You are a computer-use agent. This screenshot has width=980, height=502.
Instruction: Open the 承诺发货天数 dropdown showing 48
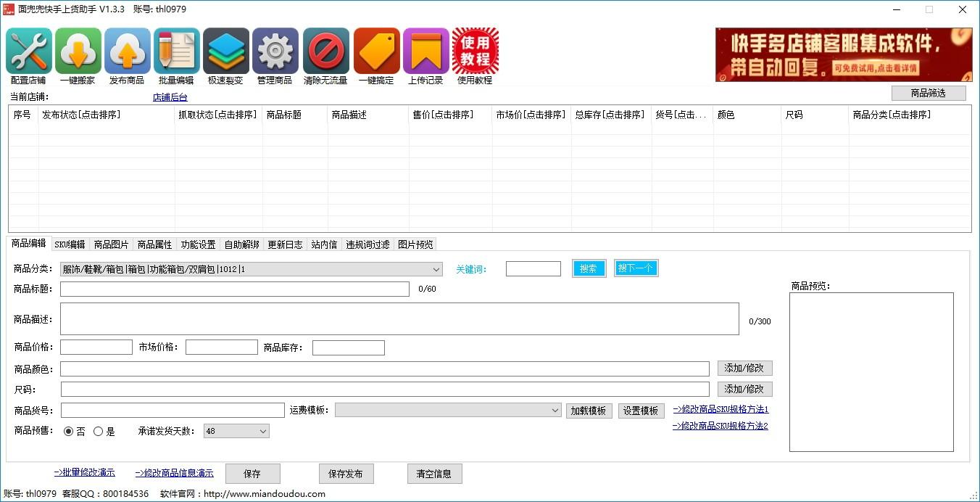(x=236, y=431)
